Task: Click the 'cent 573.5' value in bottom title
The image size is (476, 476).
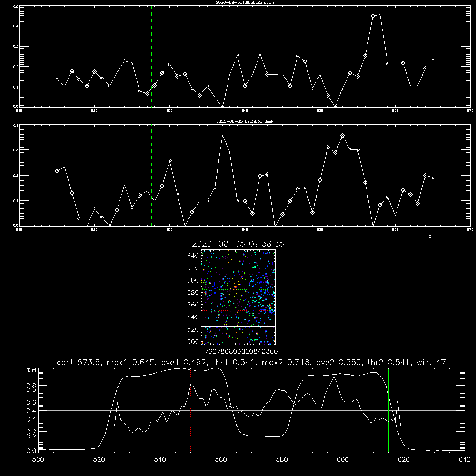Action: (x=79, y=362)
